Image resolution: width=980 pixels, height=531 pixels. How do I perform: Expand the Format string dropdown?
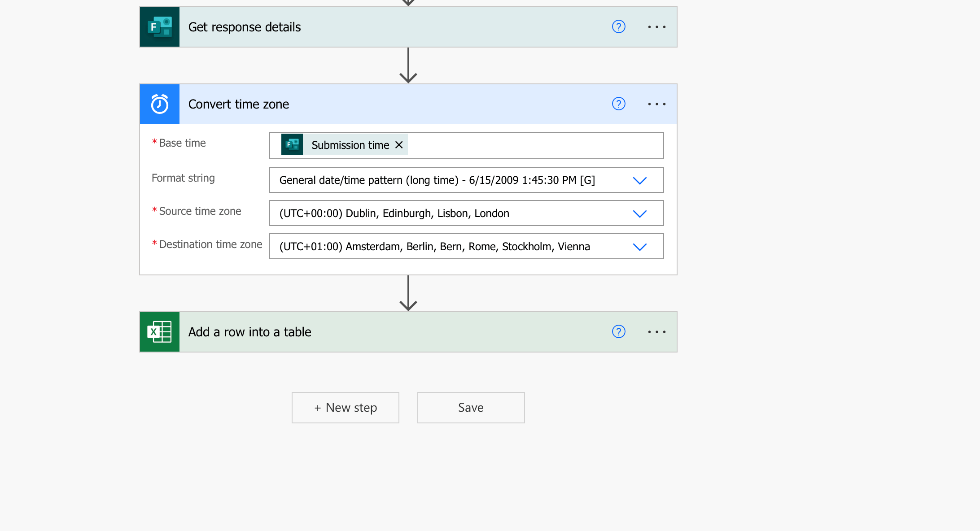639,180
